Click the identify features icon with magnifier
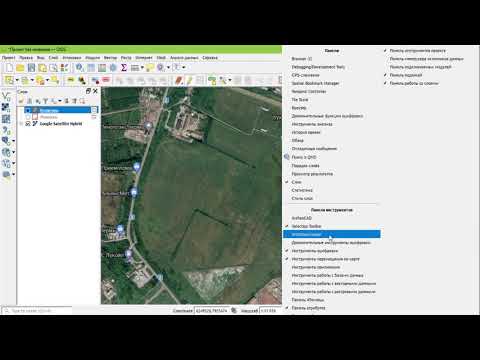This screenshot has width=480, height=360. point(80,68)
